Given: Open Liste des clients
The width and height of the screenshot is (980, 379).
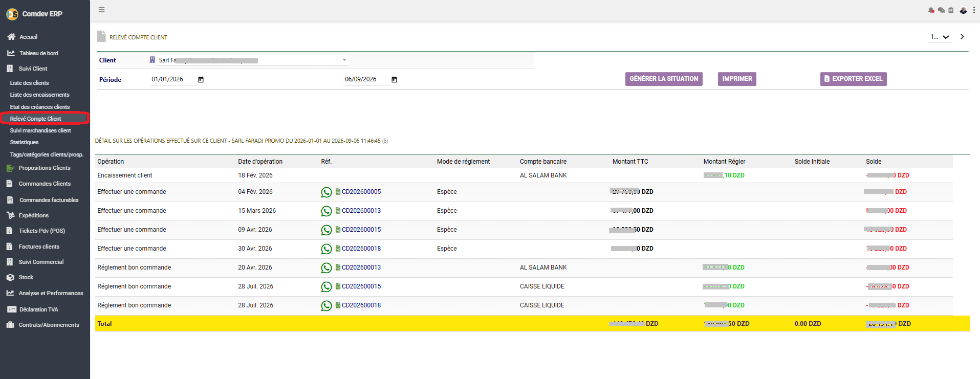Looking at the screenshot, I should tap(30, 83).
